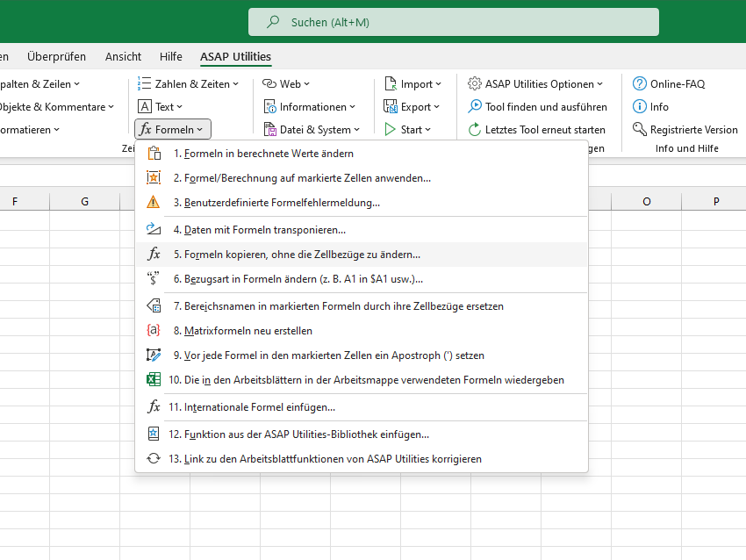The height and width of the screenshot is (560, 746).
Task: Choose Formeln in berechnete Werte ändern
Action: click(x=362, y=154)
